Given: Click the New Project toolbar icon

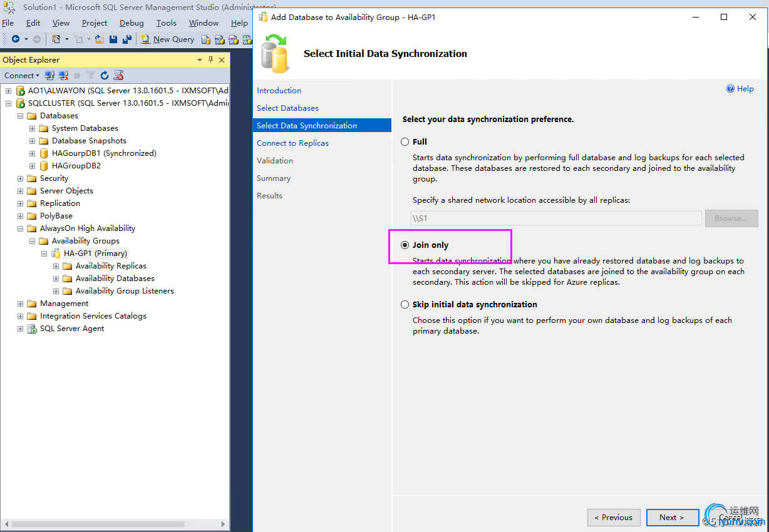Looking at the screenshot, I should coord(56,39).
